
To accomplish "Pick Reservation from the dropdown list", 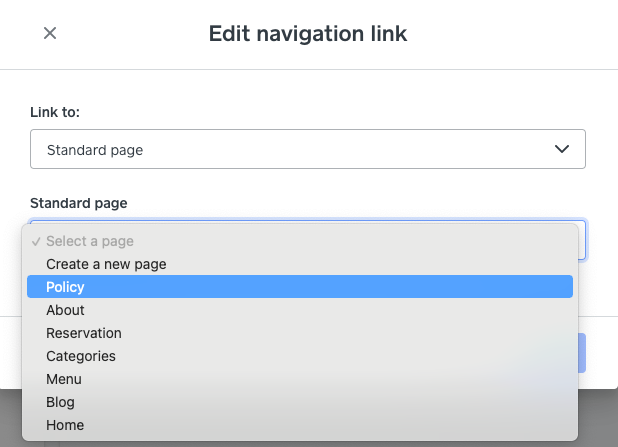I will (x=84, y=333).
